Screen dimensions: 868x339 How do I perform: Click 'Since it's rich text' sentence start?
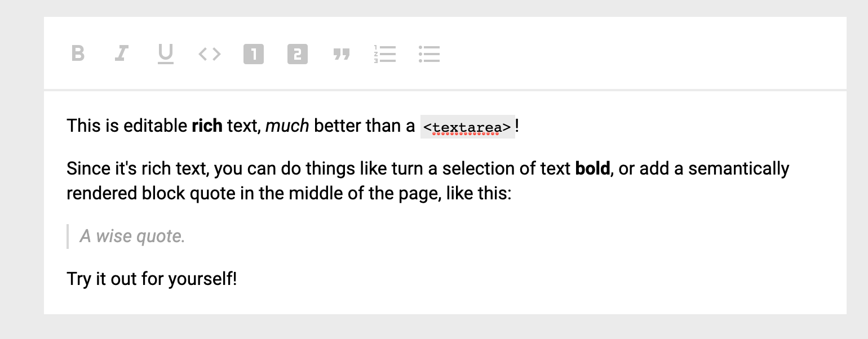138,168
